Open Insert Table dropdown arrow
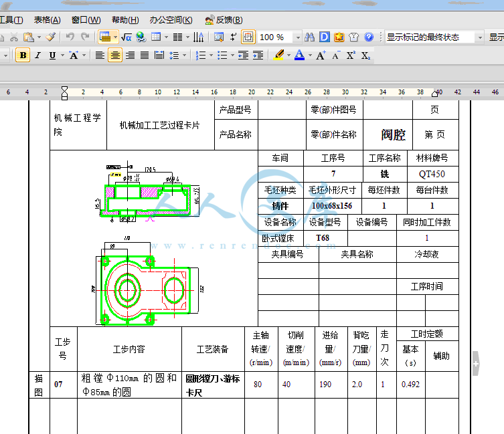 166,37
